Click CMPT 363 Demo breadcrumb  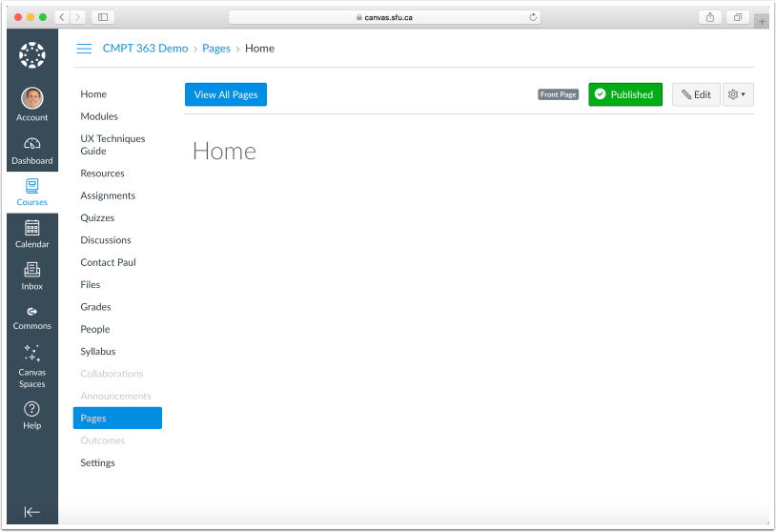coord(146,49)
